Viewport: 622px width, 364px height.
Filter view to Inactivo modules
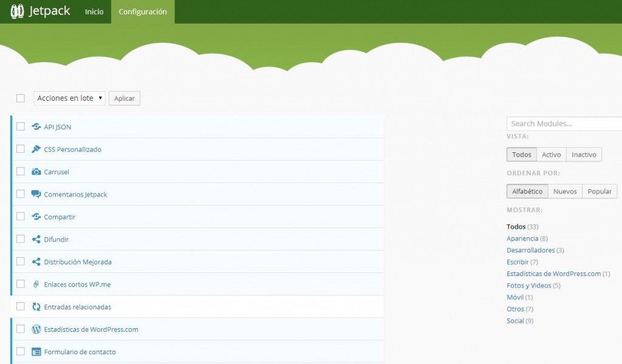tap(584, 155)
